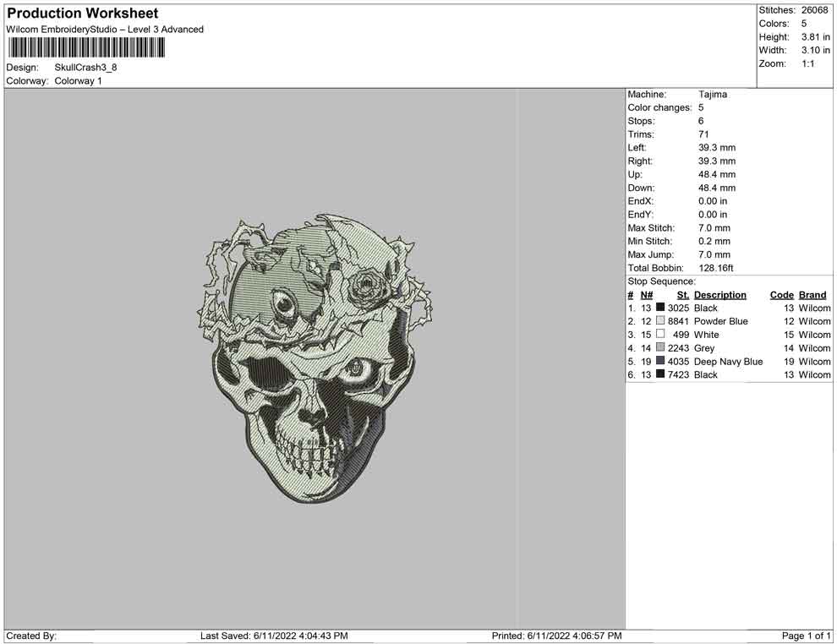Select the Code column header
Viewport: 837px width, 644px height.
781,295
